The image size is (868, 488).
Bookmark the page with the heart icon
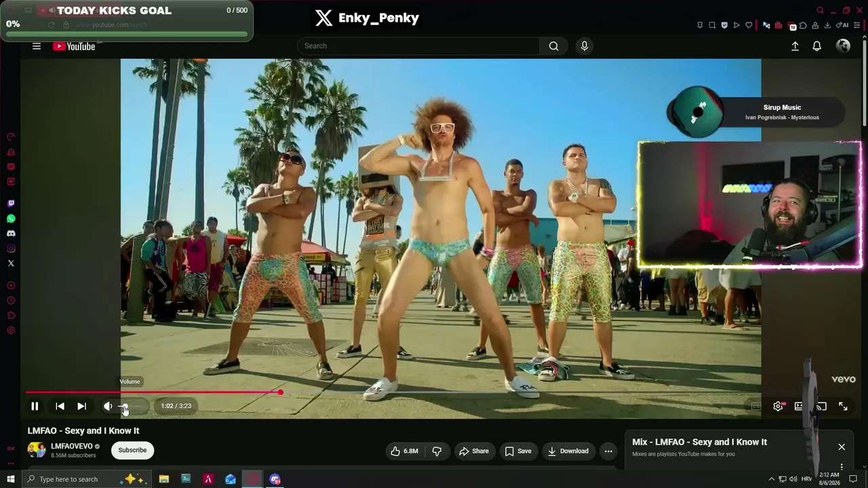749,25
